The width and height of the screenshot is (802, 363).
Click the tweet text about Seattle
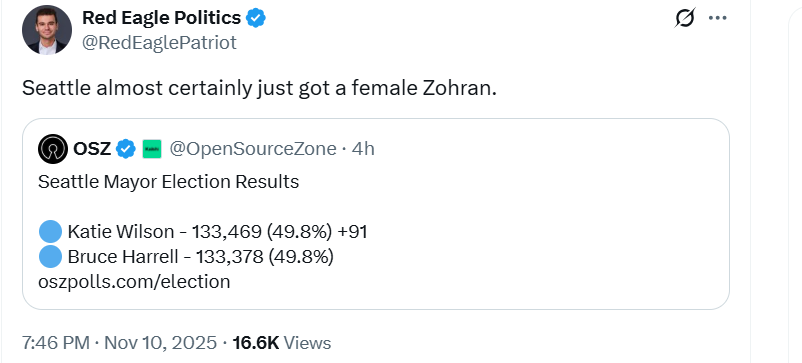pyautogui.click(x=259, y=89)
